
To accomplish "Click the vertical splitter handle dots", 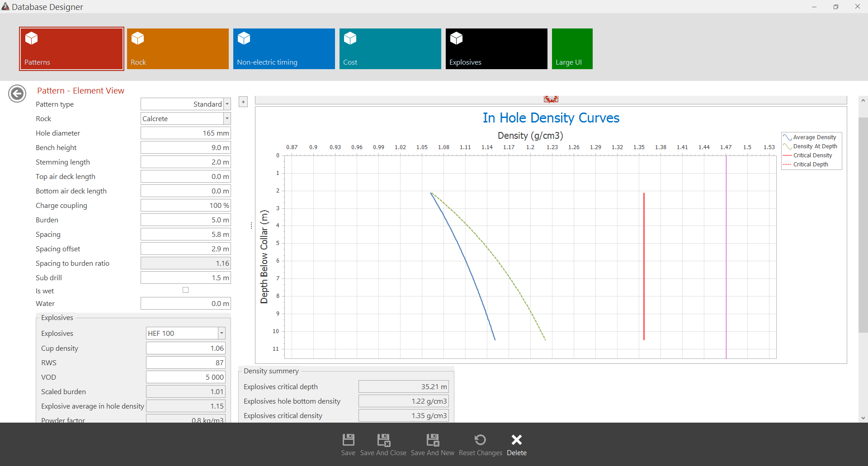I will point(251,226).
